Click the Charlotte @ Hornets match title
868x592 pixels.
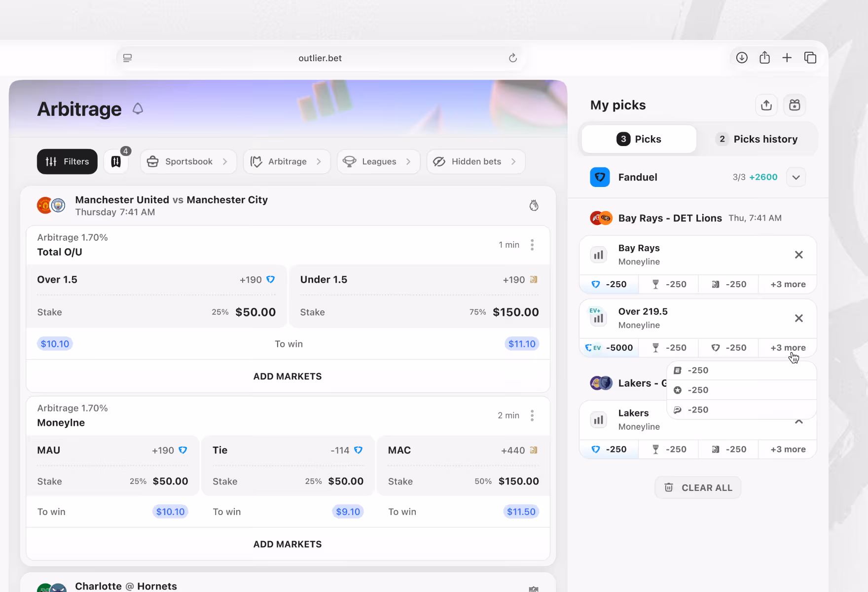coord(126,586)
